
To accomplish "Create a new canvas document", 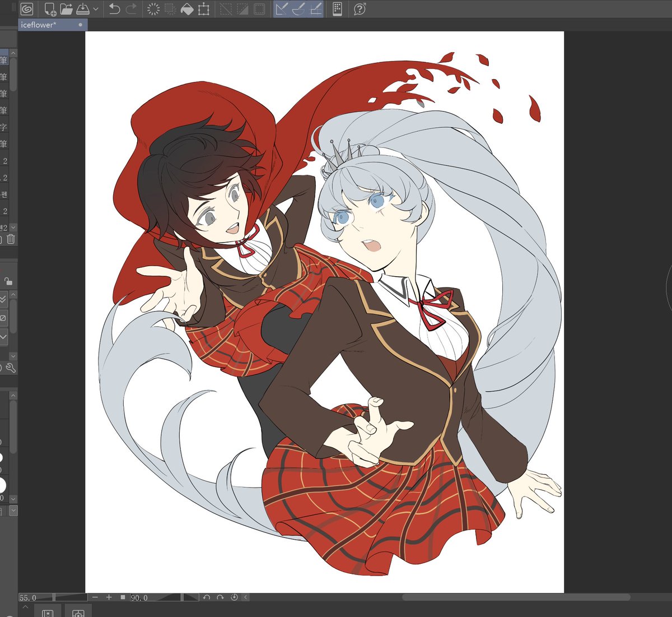I will pos(50,9).
